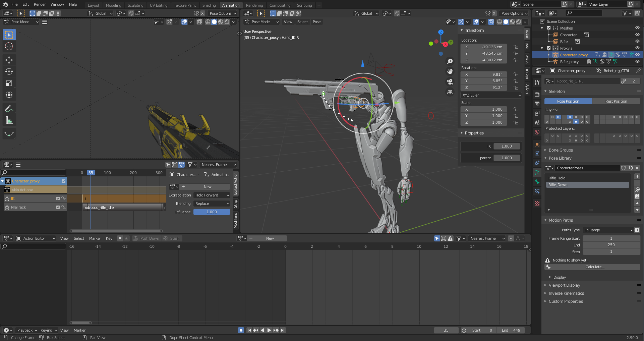
Task: Switch to the Shading workspace tab
Action: (x=209, y=5)
